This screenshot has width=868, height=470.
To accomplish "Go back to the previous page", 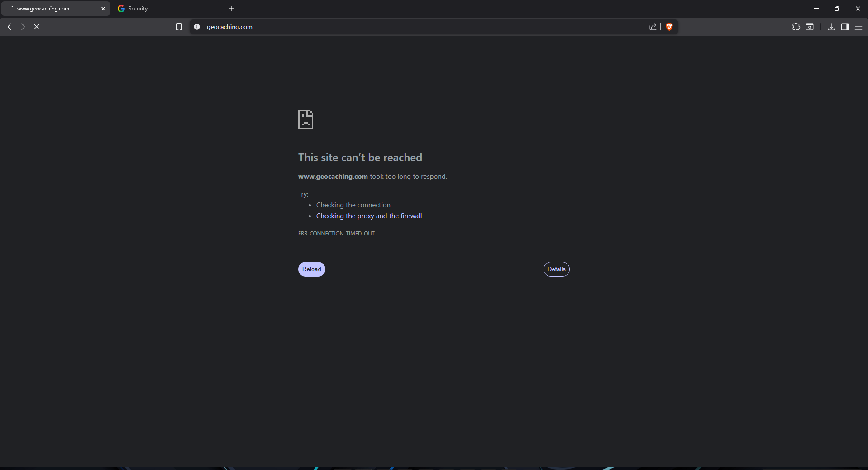I will 10,27.
